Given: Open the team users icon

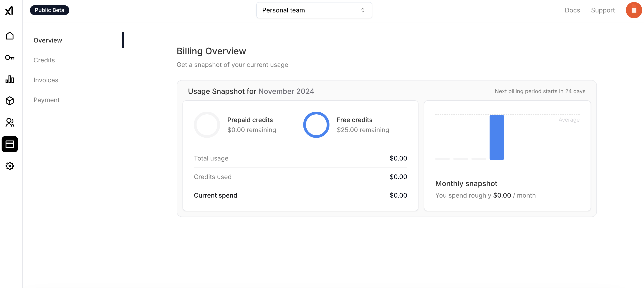Looking at the screenshot, I should pyautogui.click(x=10, y=123).
